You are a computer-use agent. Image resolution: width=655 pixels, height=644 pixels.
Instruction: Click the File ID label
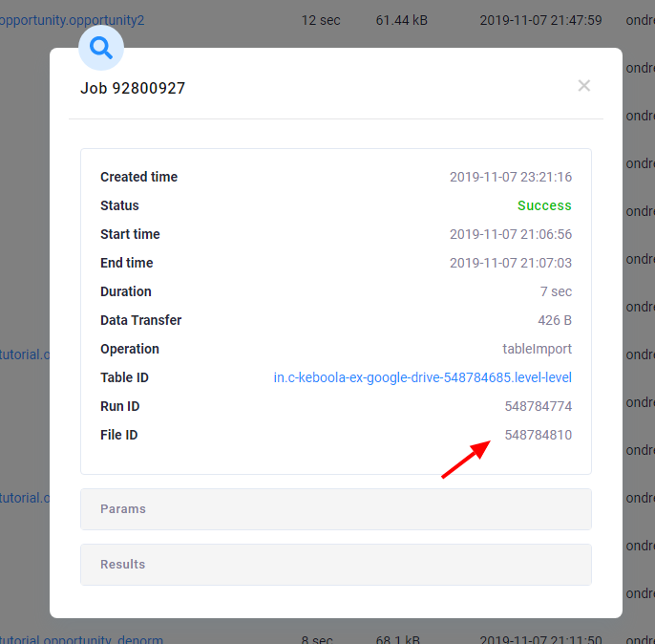[119, 435]
